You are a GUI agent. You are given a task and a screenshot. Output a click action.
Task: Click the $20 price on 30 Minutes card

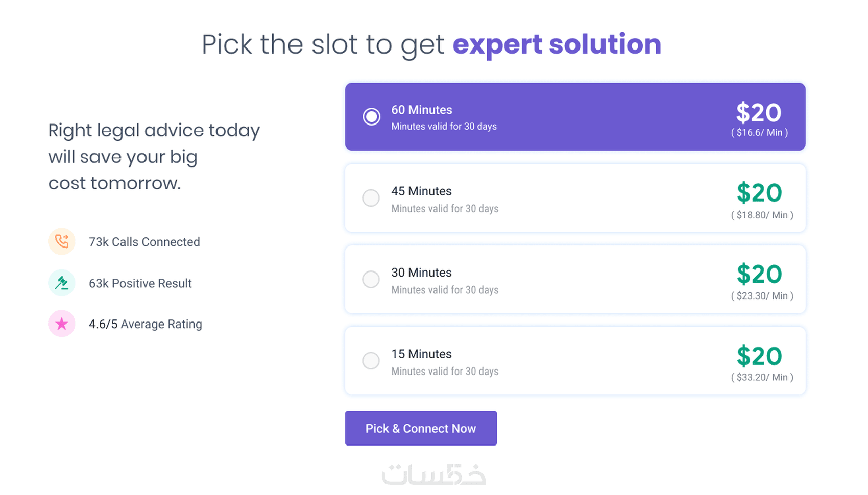(x=759, y=275)
